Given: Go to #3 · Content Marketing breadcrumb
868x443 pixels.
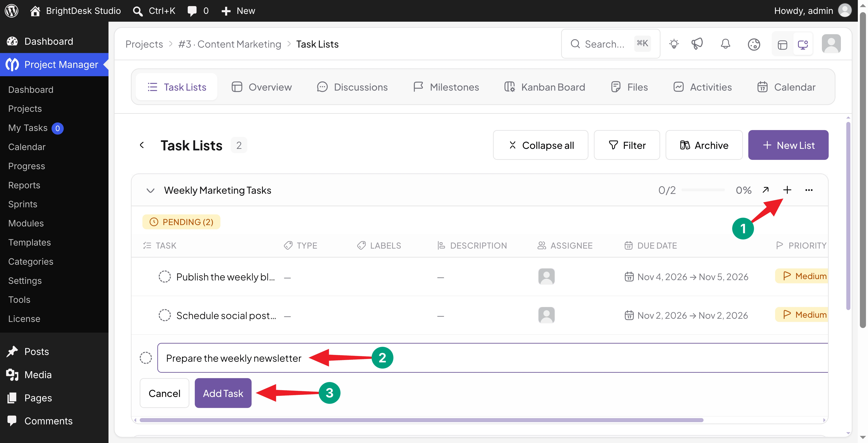Looking at the screenshot, I should coord(230,44).
